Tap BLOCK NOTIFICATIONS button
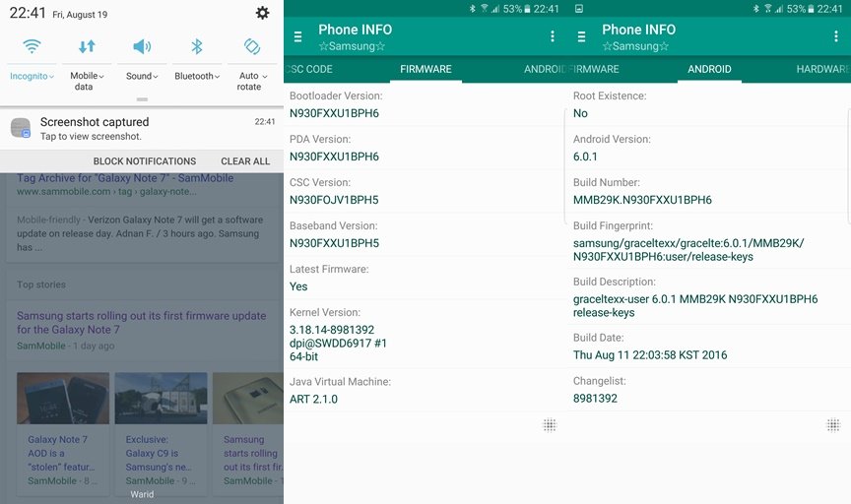This screenshot has height=504, width=851. coord(145,161)
